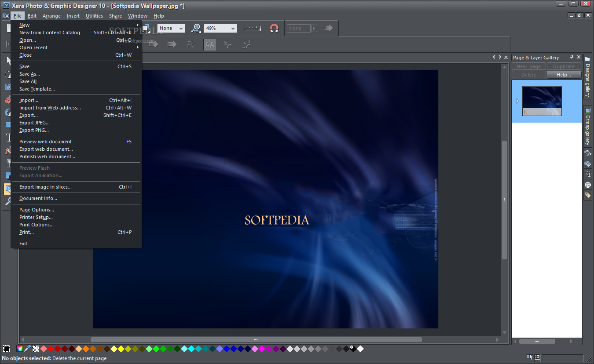The image size is (594, 364).
Task: Select the eyedropper color picker icon
Action: [27, 349]
